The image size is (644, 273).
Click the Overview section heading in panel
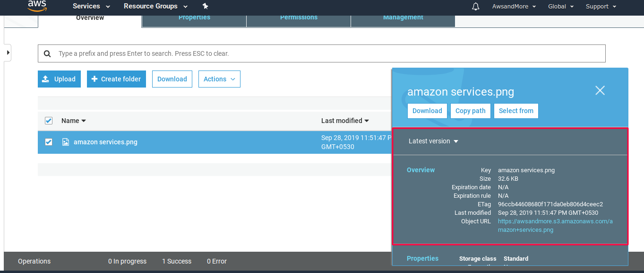click(421, 170)
